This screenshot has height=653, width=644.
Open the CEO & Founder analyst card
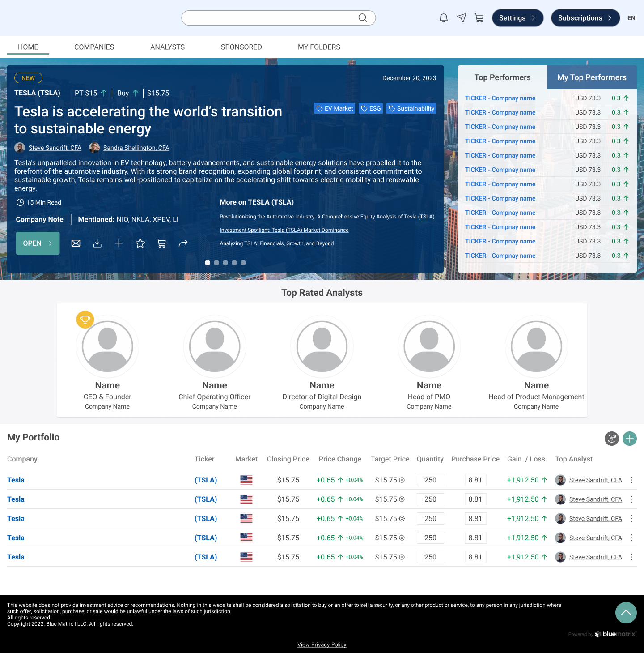[x=107, y=363]
